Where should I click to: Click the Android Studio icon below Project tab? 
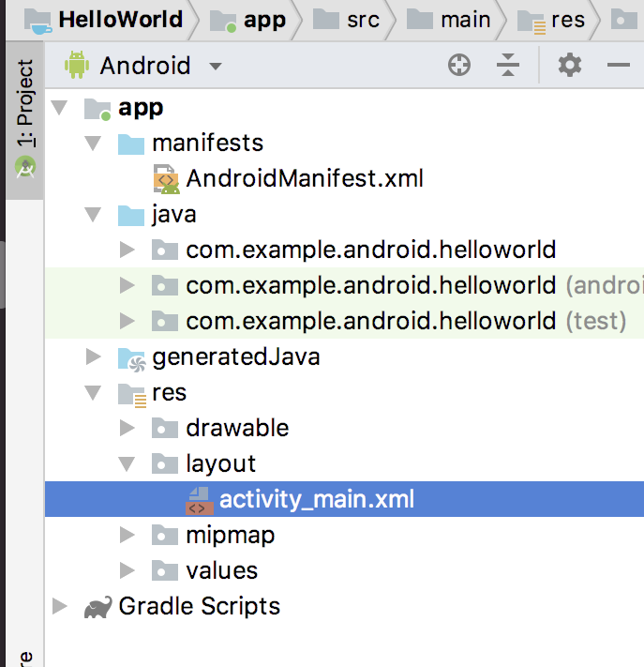pyautogui.click(x=25, y=167)
